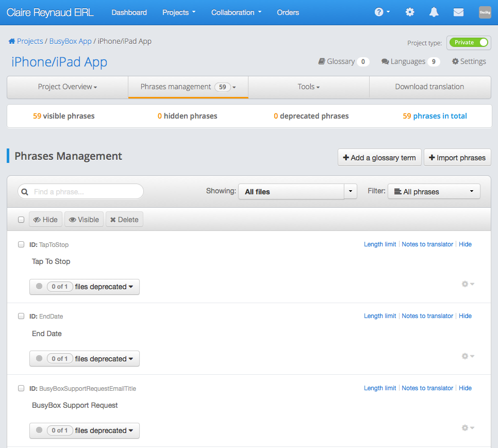The width and height of the screenshot is (498, 448).
Task: Expand files deprecated for BusyBox Support Request
Action: 85,430
